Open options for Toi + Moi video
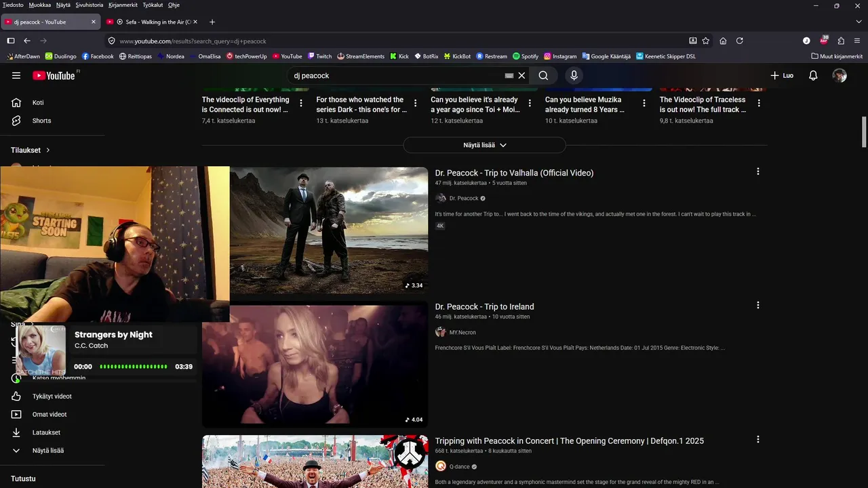 (530, 104)
